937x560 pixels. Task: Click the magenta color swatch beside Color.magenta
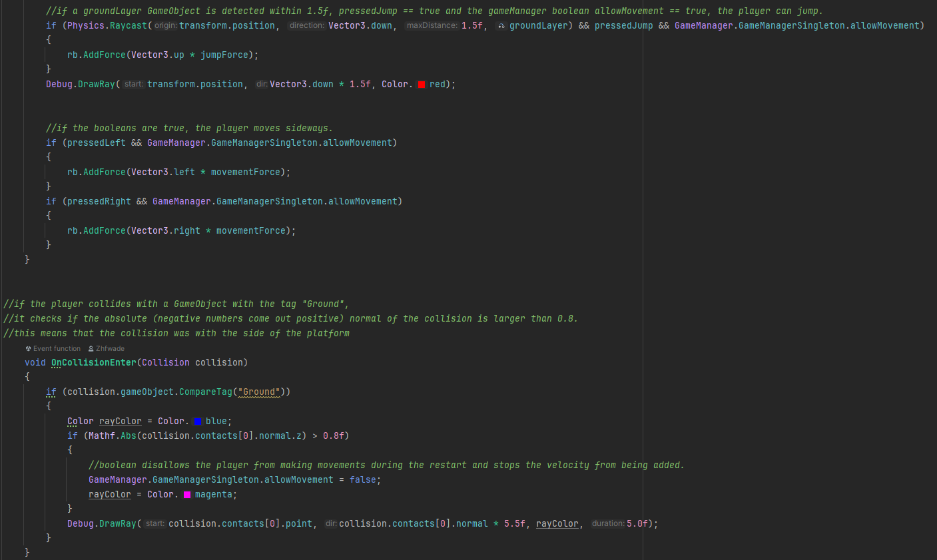pyautogui.click(x=187, y=495)
